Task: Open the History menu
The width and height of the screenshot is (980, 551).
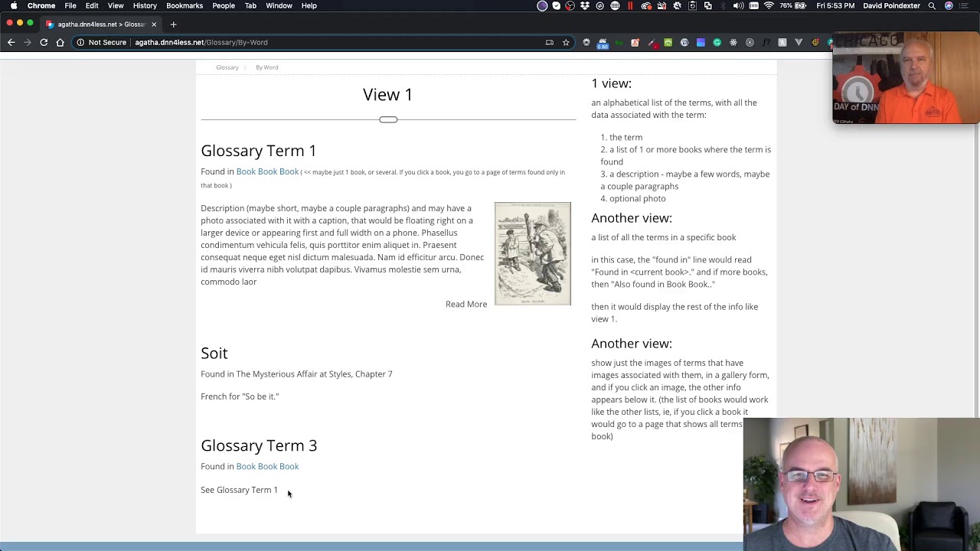Action: pyautogui.click(x=145, y=6)
